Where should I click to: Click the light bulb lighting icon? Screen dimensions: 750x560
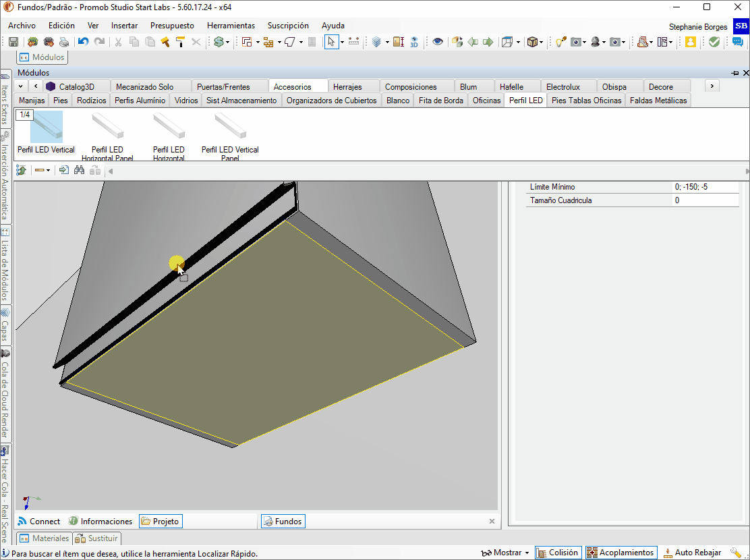(560, 42)
